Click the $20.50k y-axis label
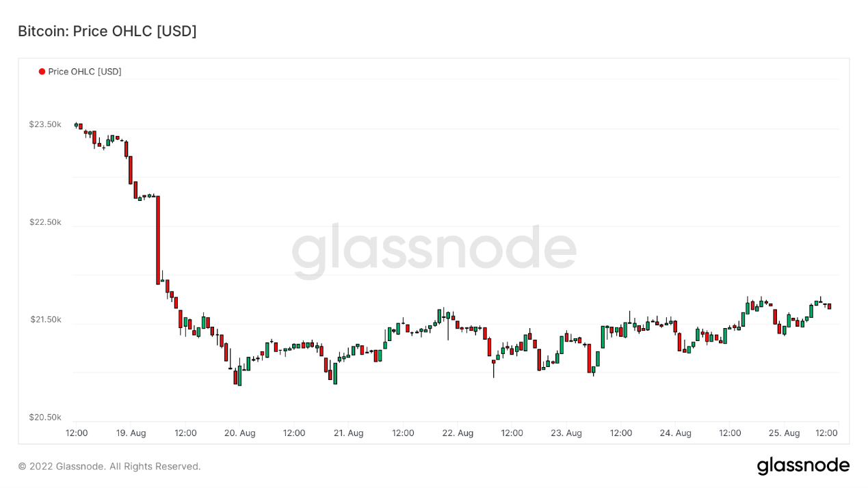Screen dimensions: 868x488 pyautogui.click(x=45, y=418)
